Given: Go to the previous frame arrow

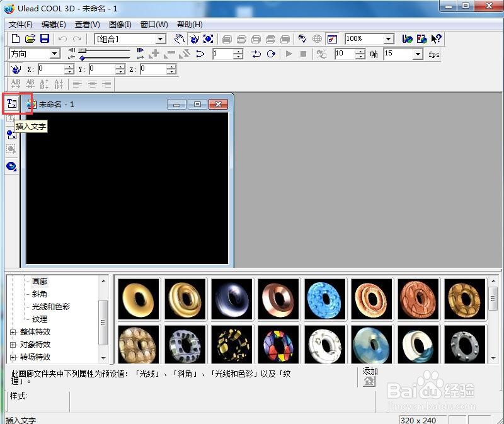Looking at the screenshot, I should pyautogui.click(x=72, y=50).
